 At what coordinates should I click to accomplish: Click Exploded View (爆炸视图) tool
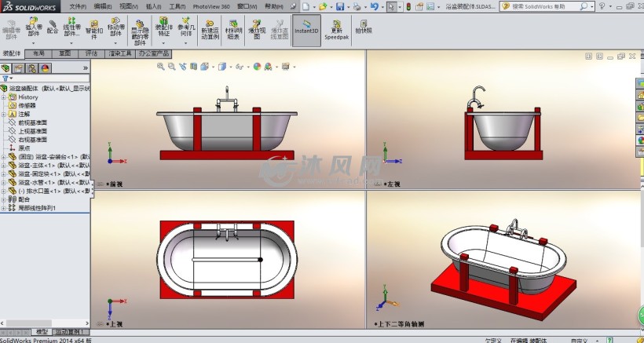257,30
